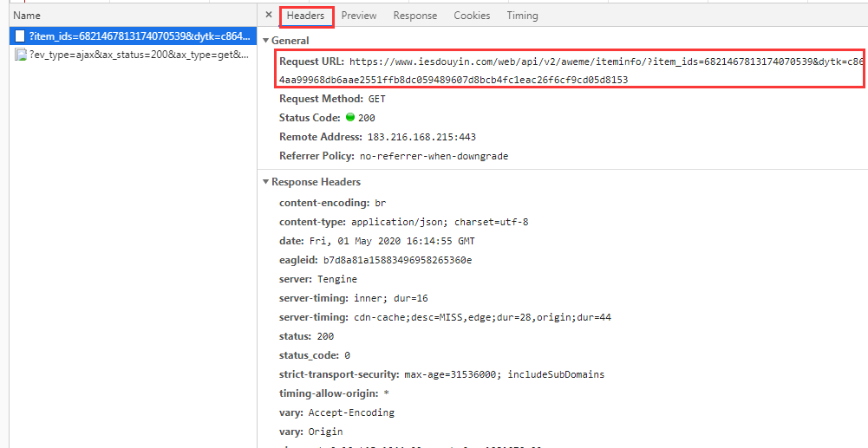Click the Referrer Policy value
The width and height of the screenshot is (868, 448).
(434, 156)
